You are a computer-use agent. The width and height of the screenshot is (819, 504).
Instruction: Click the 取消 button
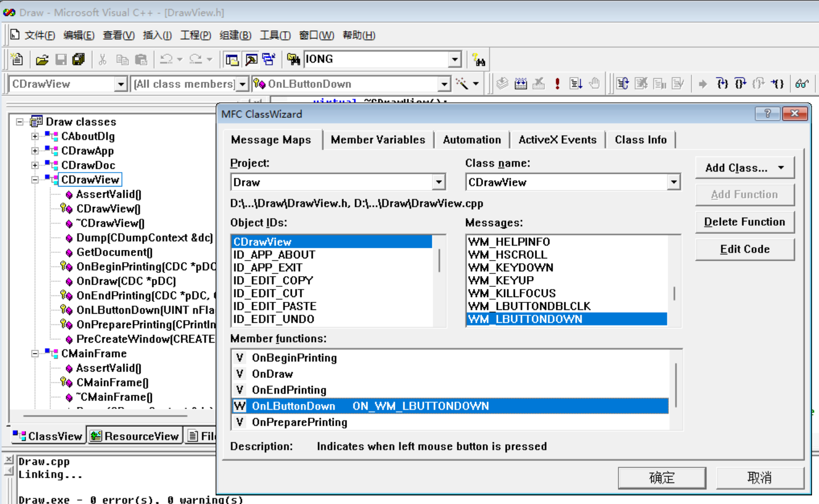click(759, 478)
